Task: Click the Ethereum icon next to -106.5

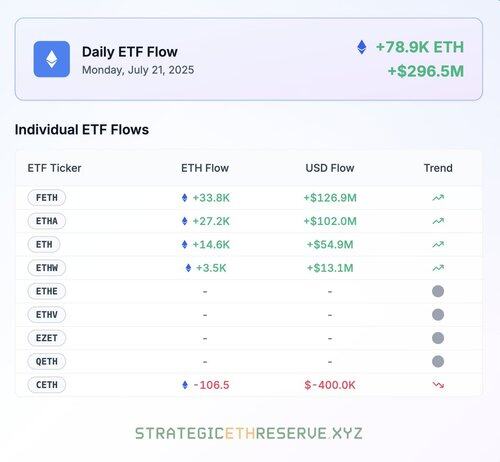Action: pyautogui.click(x=185, y=385)
